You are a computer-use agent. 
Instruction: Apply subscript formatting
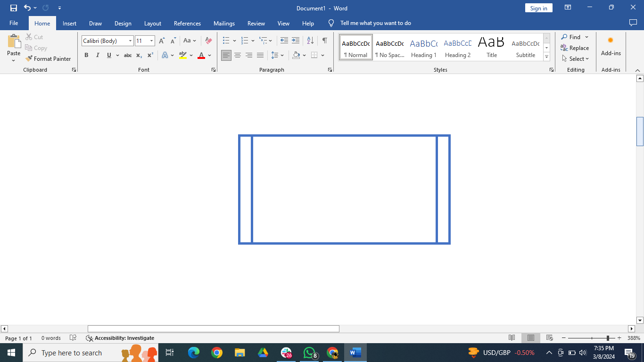(x=139, y=55)
